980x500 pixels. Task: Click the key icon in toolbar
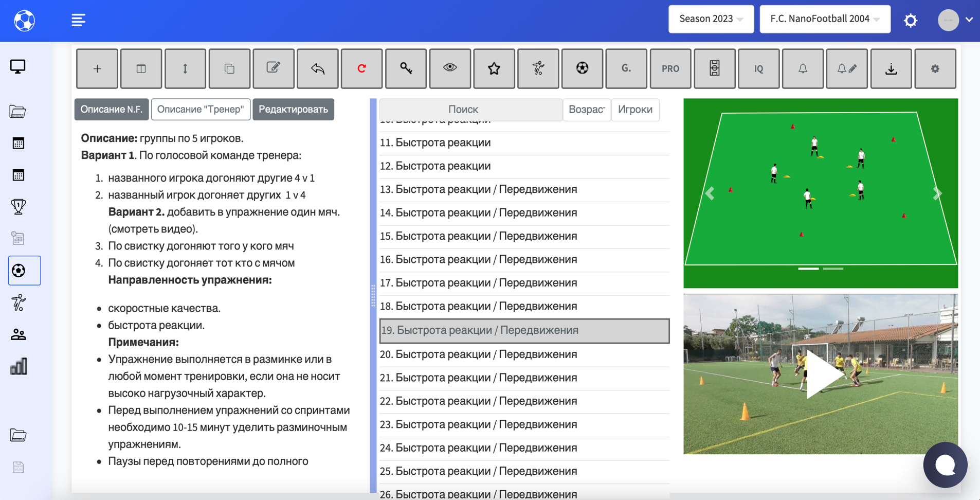pyautogui.click(x=406, y=68)
